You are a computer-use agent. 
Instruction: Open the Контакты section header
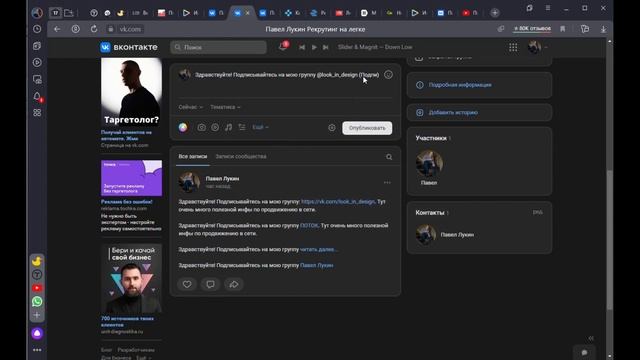click(x=430, y=213)
